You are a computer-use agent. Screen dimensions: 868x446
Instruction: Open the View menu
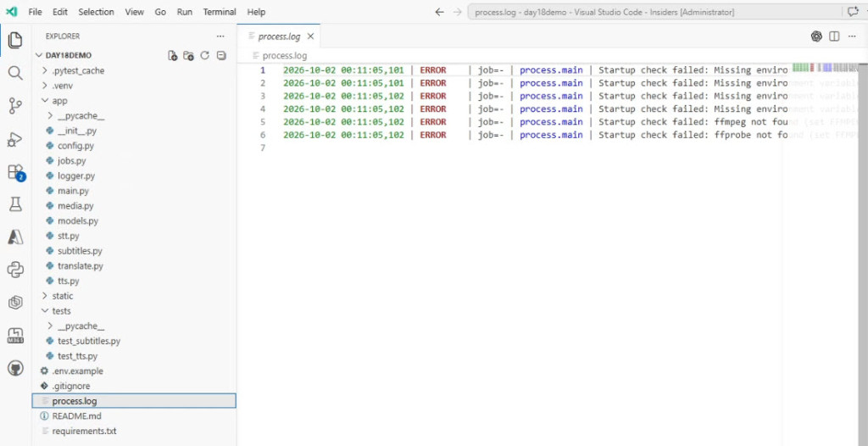134,12
